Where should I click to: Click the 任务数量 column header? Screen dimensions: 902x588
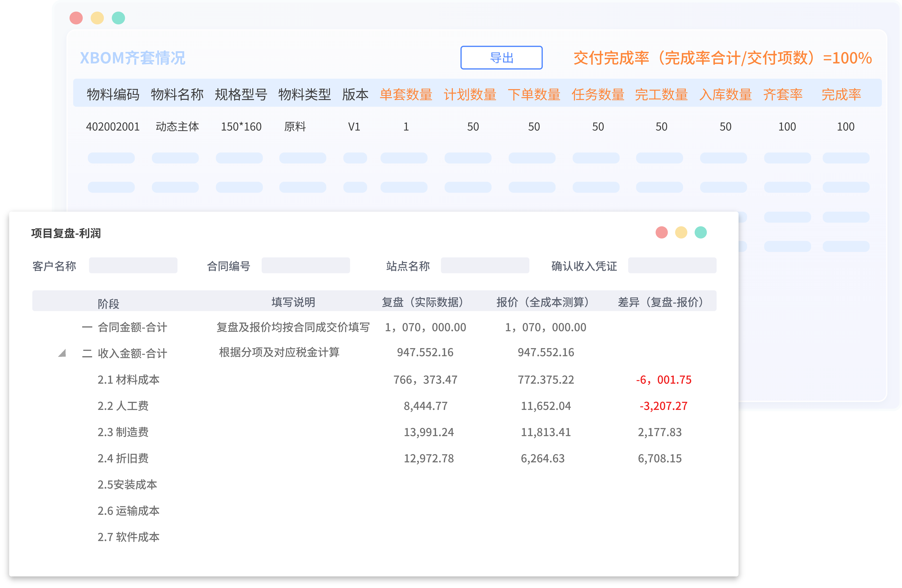598,94
